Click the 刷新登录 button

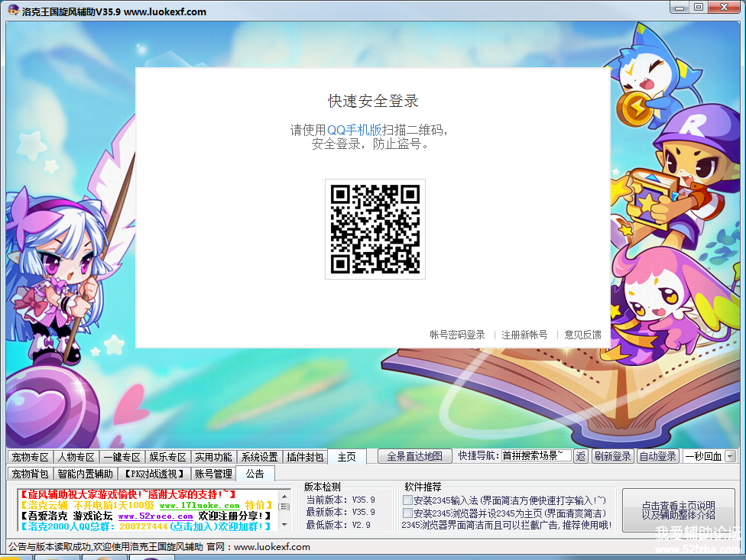tap(611, 456)
